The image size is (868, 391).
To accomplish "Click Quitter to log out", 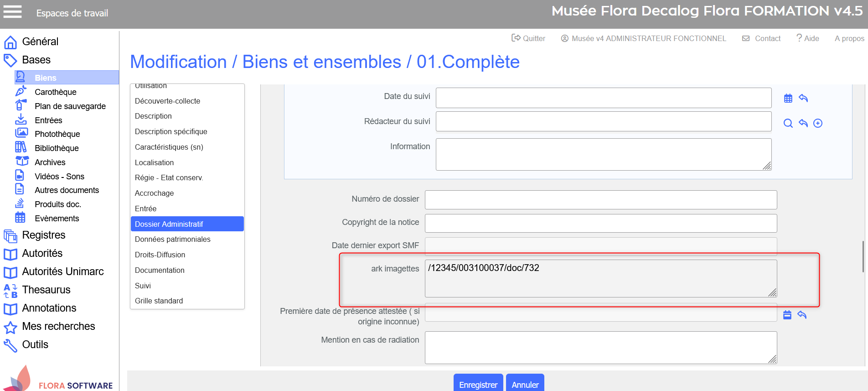I will tap(528, 38).
